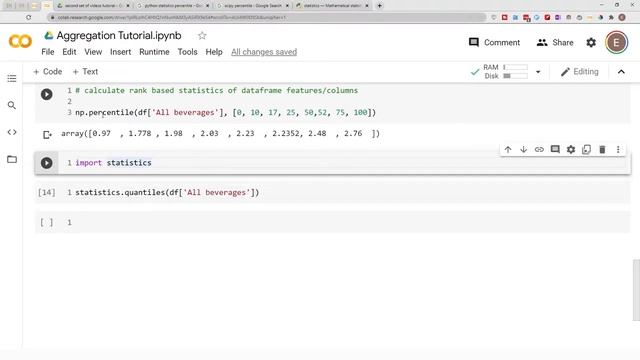Open the user account avatar
The width and height of the screenshot is (640, 360).
coord(616,42)
